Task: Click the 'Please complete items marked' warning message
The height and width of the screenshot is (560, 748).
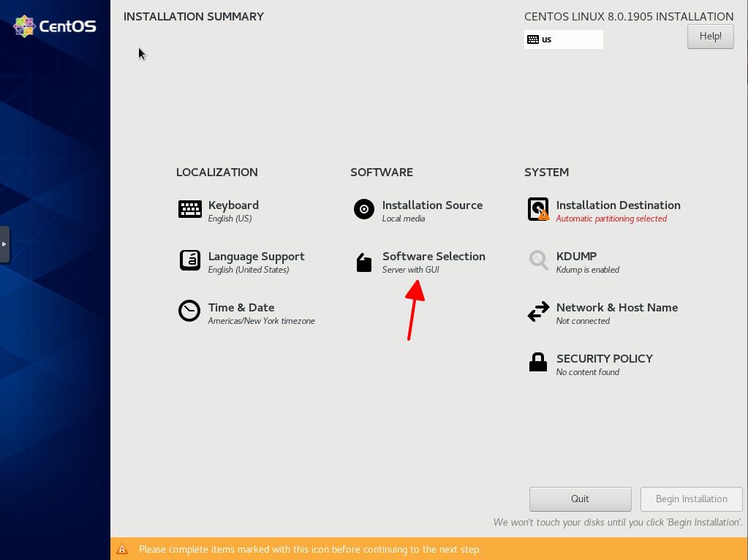Action: point(310,550)
